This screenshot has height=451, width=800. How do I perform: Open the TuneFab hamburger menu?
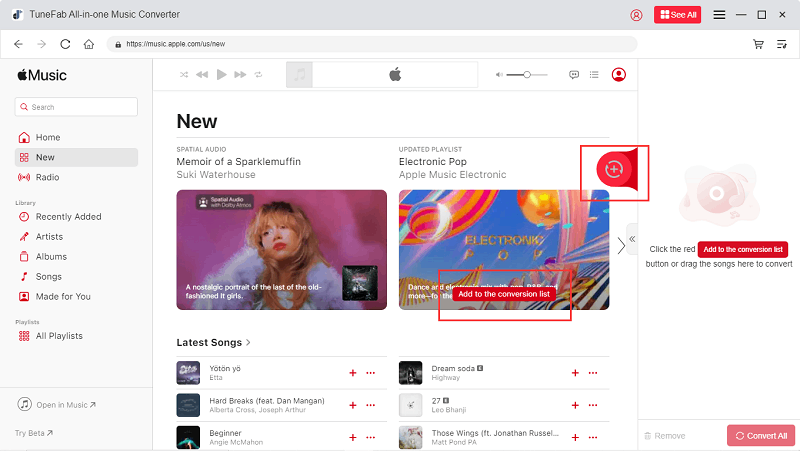(719, 15)
